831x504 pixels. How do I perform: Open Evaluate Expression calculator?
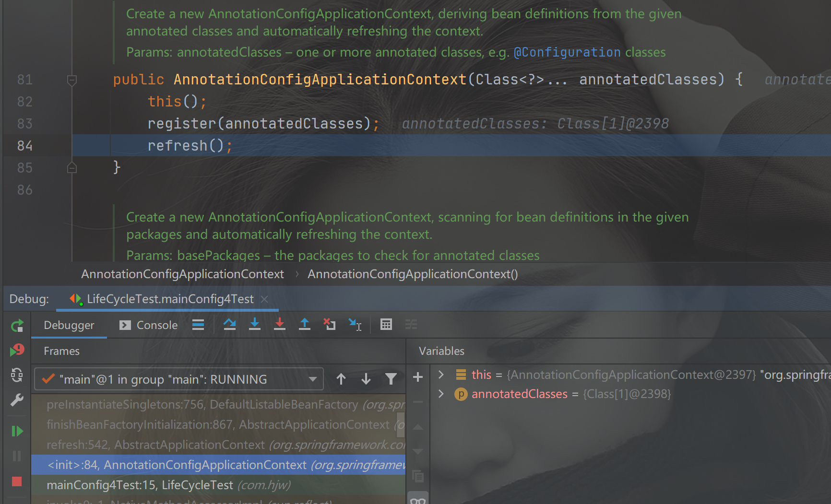(x=386, y=325)
